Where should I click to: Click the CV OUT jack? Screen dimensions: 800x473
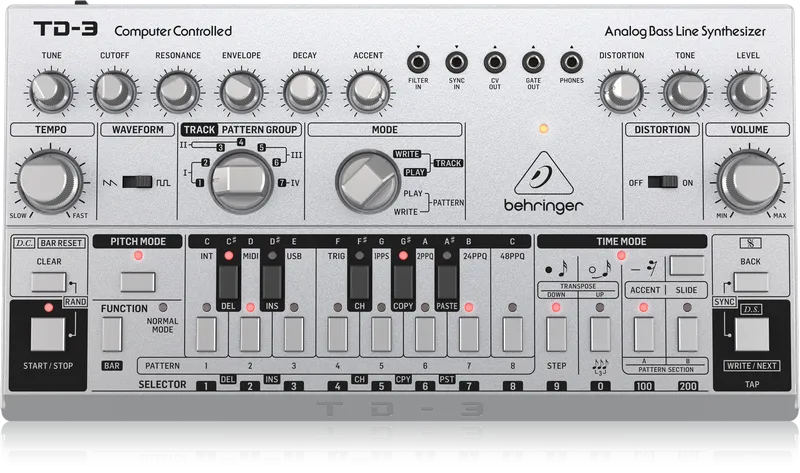coord(494,63)
